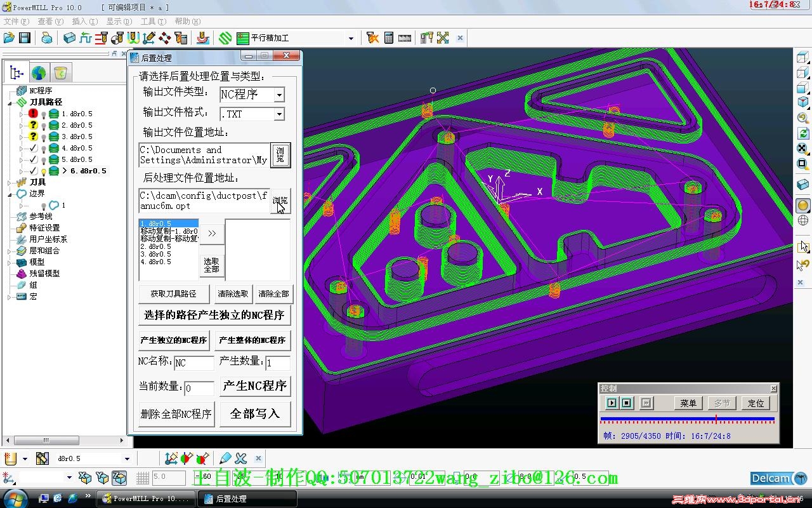Click the pencil edit icon in bottom toolbar

tap(225, 458)
